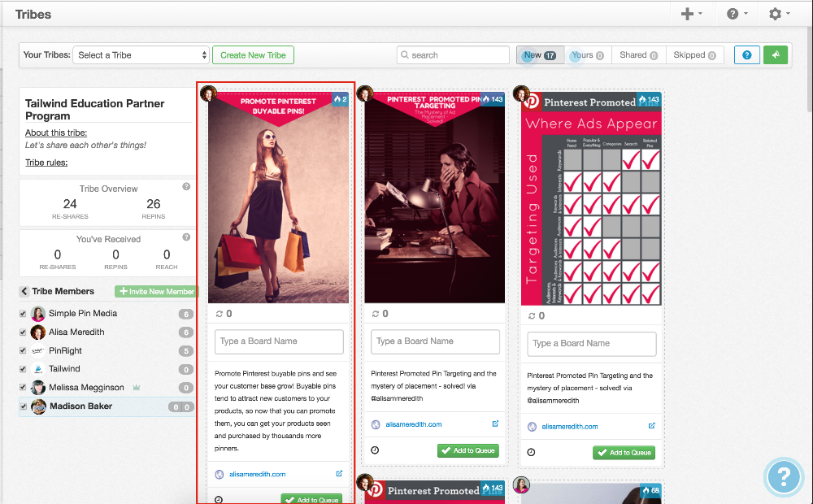Click Invite New Member button
This screenshot has width=813, height=504.
[157, 291]
